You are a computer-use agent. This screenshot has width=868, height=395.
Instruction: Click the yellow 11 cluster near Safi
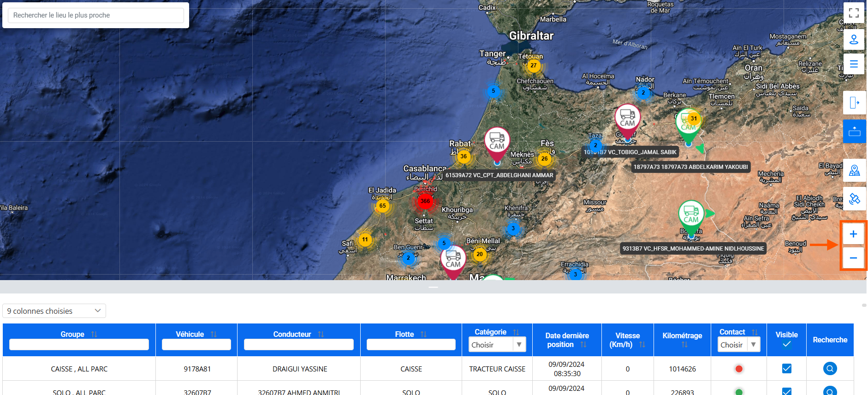point(365,239)
